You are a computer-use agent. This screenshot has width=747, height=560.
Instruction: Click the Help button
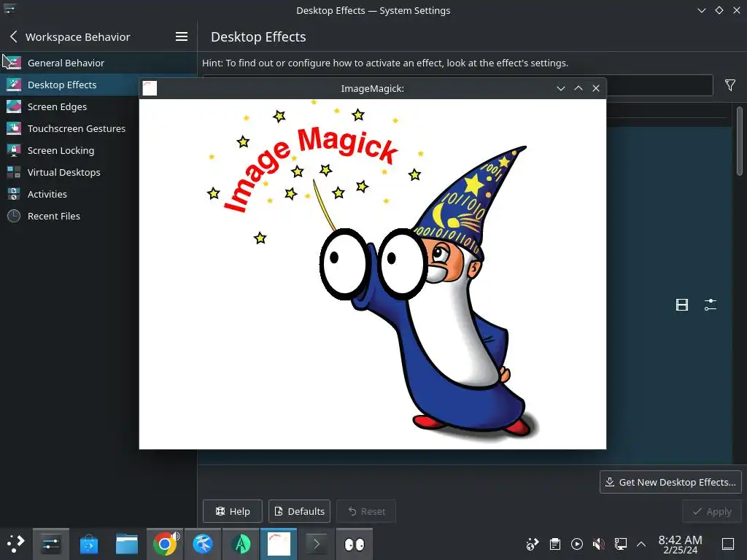(233, 511)
